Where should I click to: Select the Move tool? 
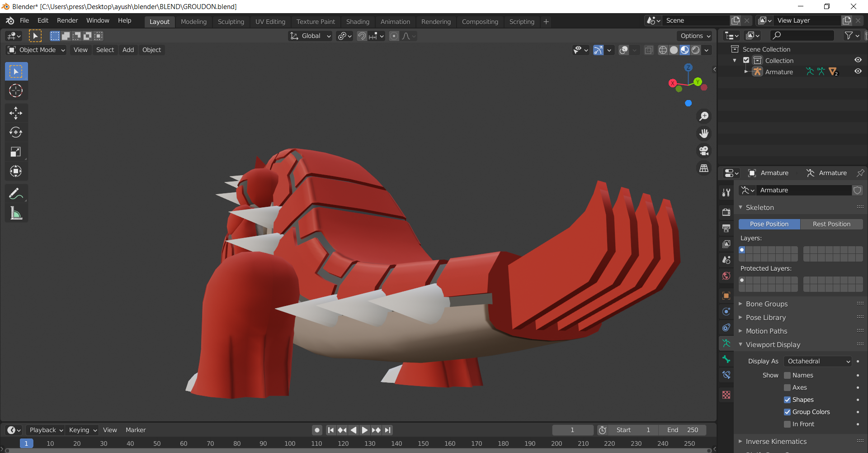(x=16, y=113)
